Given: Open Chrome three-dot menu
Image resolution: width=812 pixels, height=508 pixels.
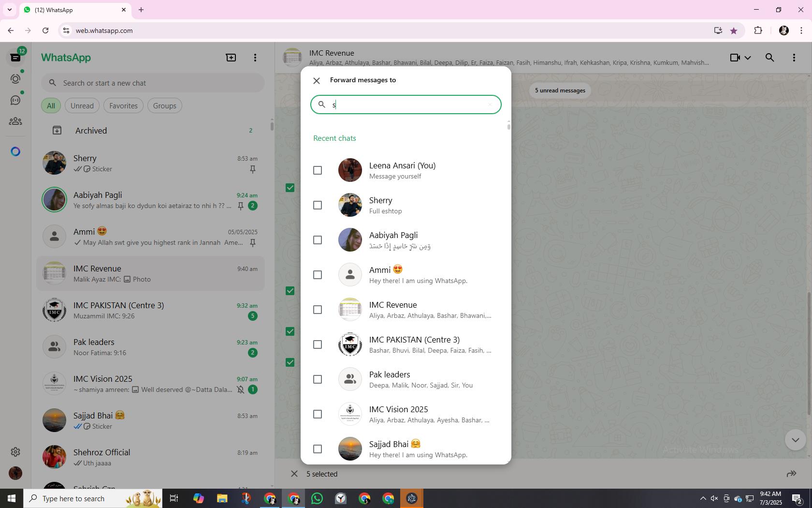Looking at the screenshot, I should 801,30.
